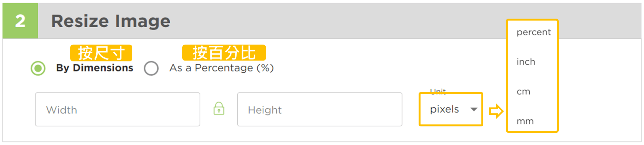Click the yellow arrow pointing to unit options

click(496, 111)
